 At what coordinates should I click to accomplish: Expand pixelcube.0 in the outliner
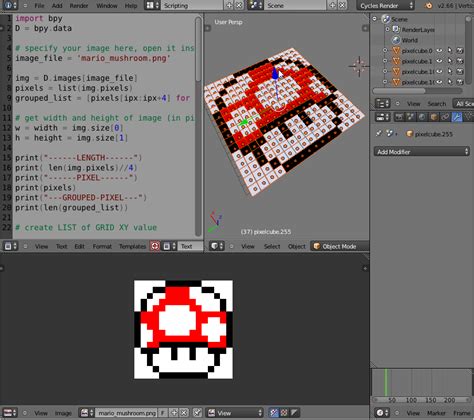pyautogui.click(x=385, y=50)
